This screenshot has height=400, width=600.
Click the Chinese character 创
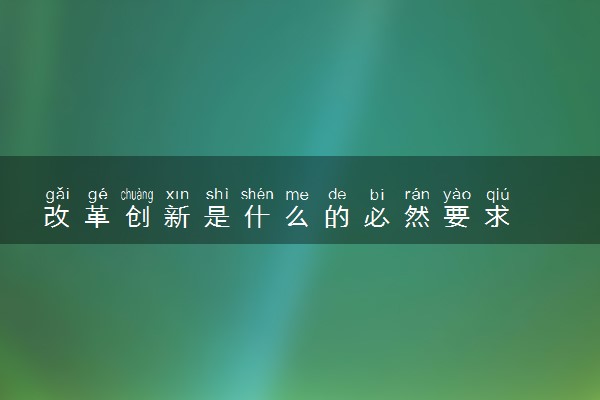pyautogui.click(x=137, y=216)
